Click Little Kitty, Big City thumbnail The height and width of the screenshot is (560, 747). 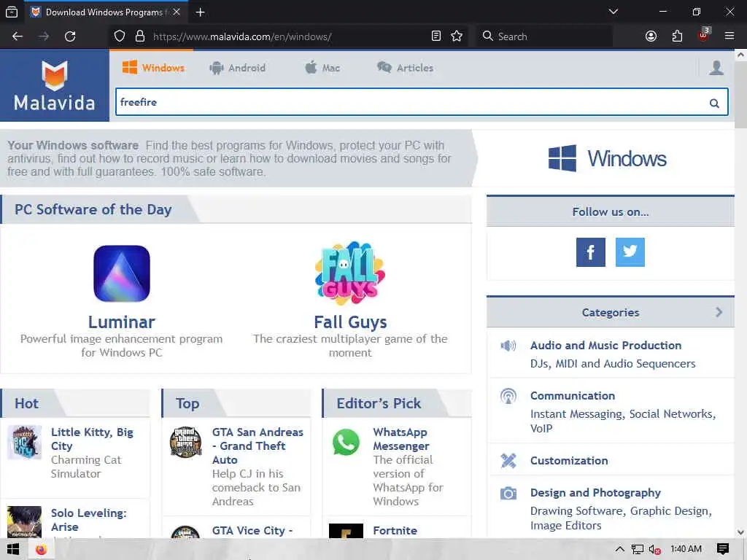coord(24,443)
